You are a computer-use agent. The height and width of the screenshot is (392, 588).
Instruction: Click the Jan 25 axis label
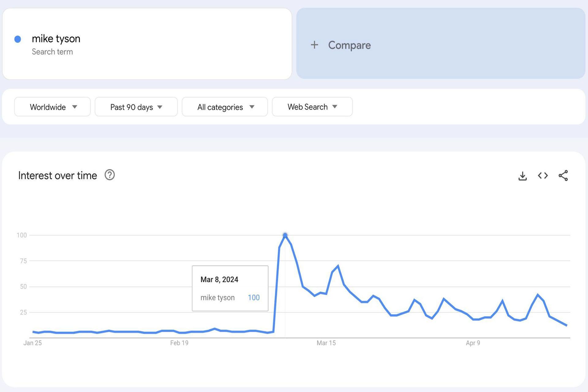click(32, 343)
